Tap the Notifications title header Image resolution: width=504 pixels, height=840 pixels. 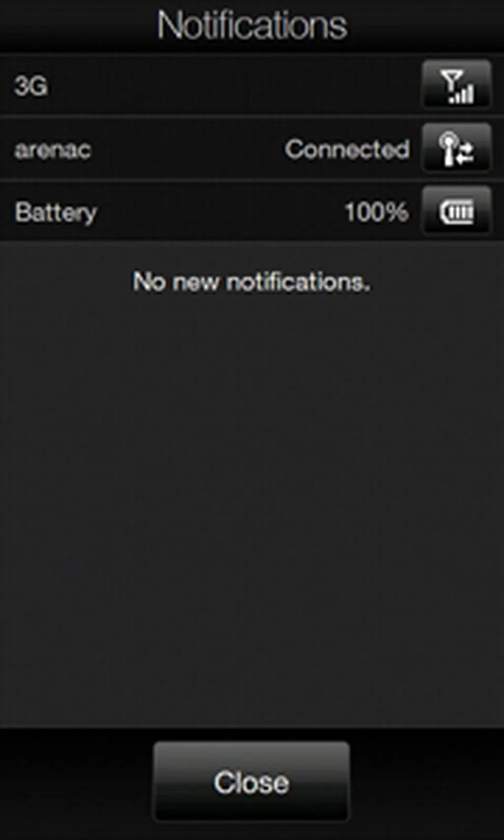[252, 25]
